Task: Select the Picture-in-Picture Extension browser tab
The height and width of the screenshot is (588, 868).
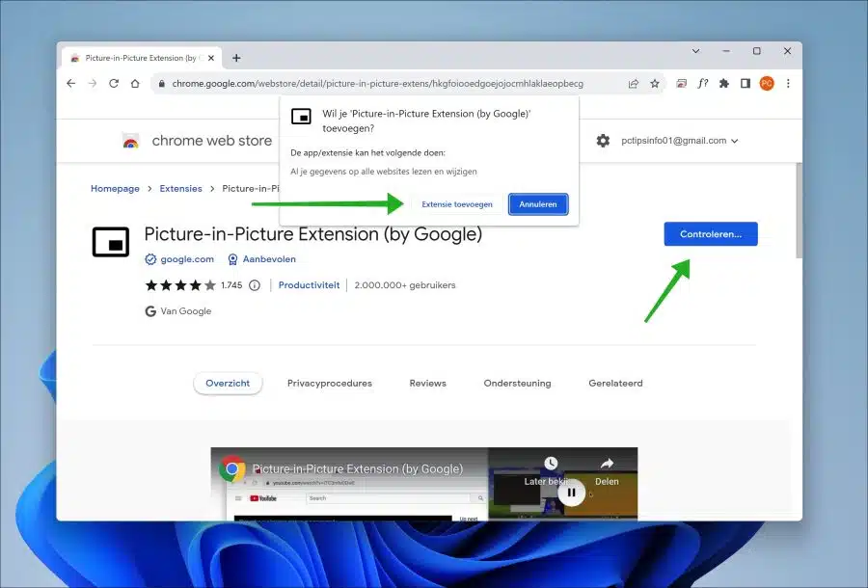Action: 141,58
